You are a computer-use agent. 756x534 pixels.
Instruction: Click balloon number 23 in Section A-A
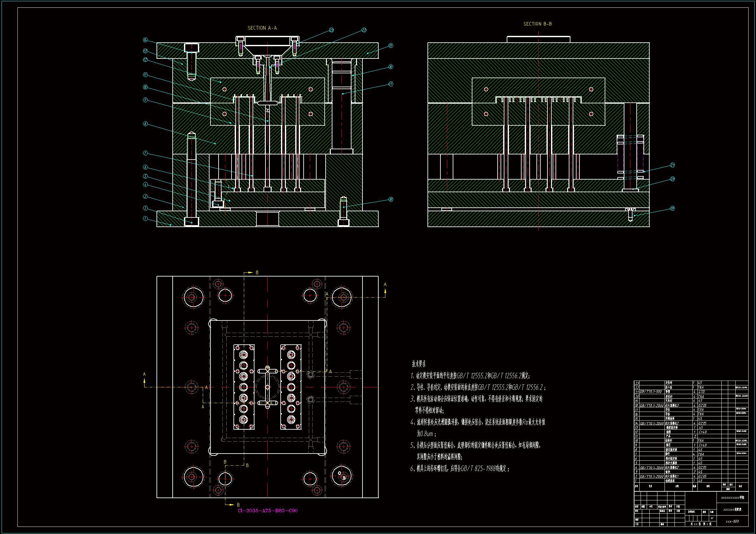pos(331,30)
